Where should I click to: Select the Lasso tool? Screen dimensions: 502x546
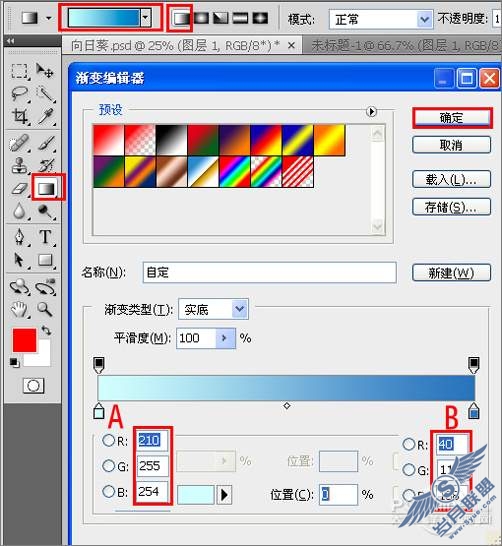pos(19,93)
